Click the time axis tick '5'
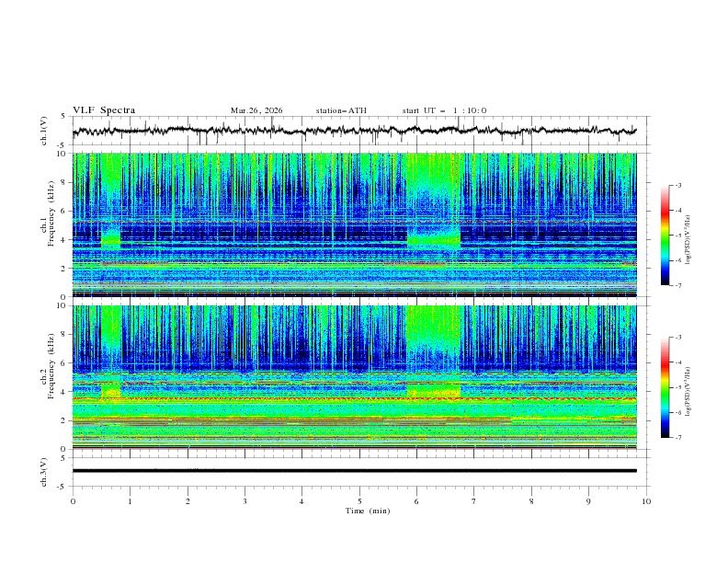This screenshot has height=563, width=728. click(359, 501)
